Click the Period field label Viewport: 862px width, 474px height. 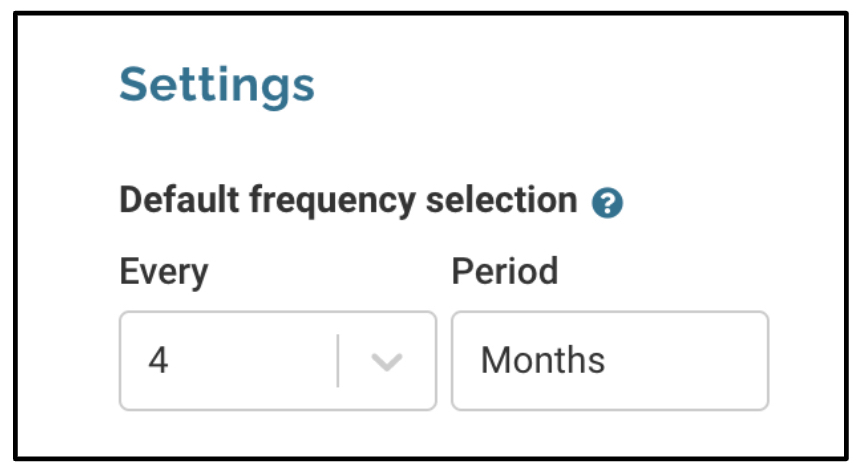coord(505,271)
